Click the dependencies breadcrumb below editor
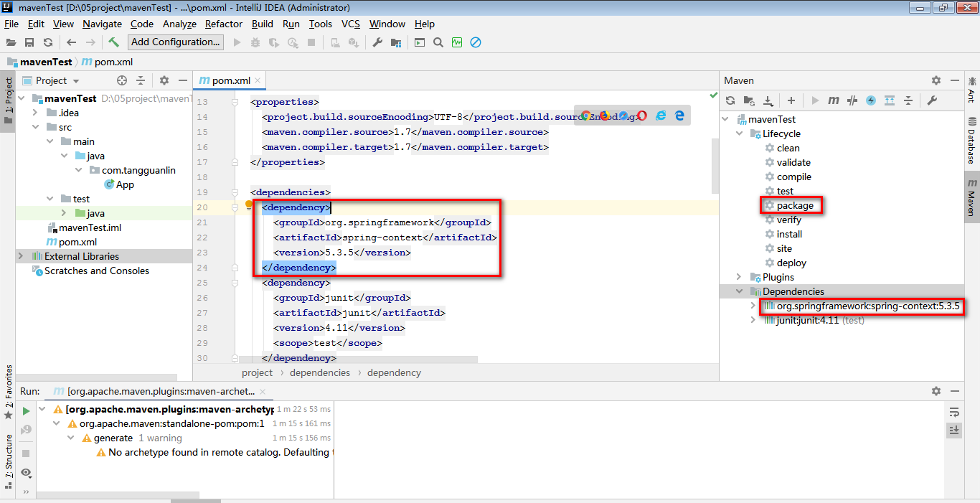980x503 pixels. click(320, 372)
